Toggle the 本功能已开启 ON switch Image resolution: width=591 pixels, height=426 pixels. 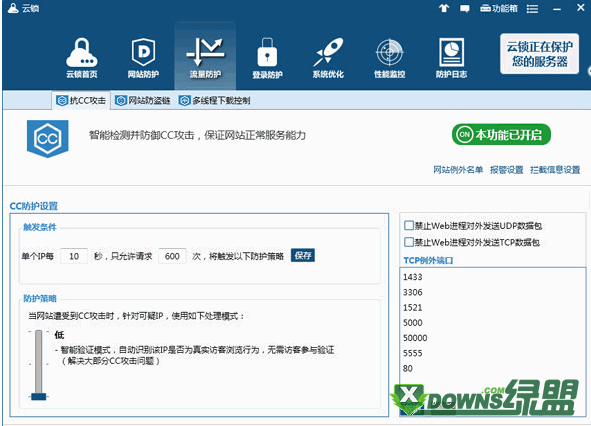(x=501, y=134)
